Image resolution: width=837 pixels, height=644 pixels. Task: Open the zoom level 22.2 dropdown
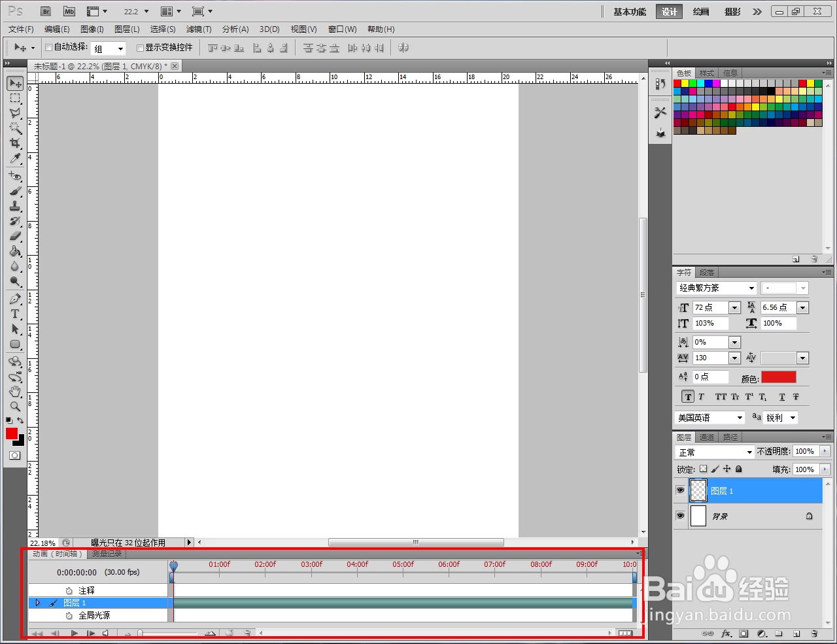[146, 12]
